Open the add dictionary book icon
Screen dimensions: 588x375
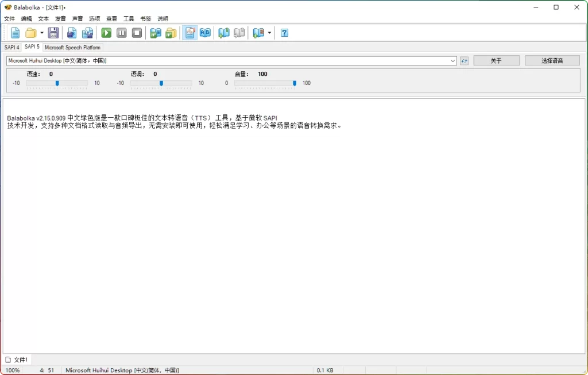pos(224,33)
